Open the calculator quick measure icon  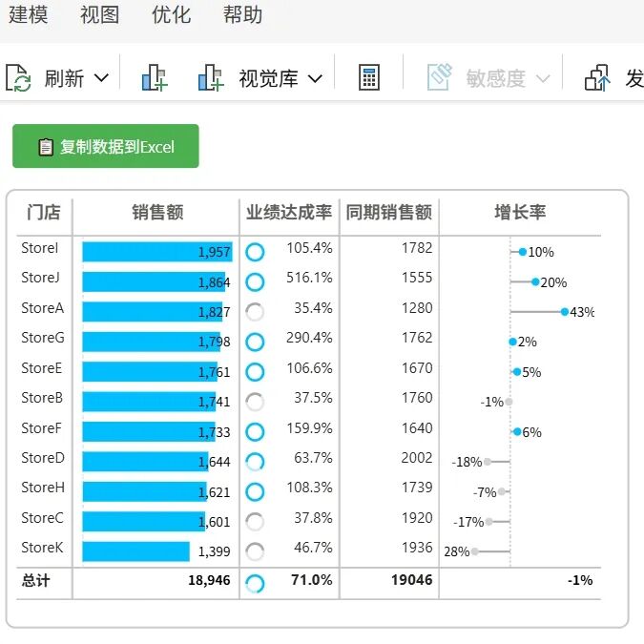pyautogui.click(x=369, y=77)
